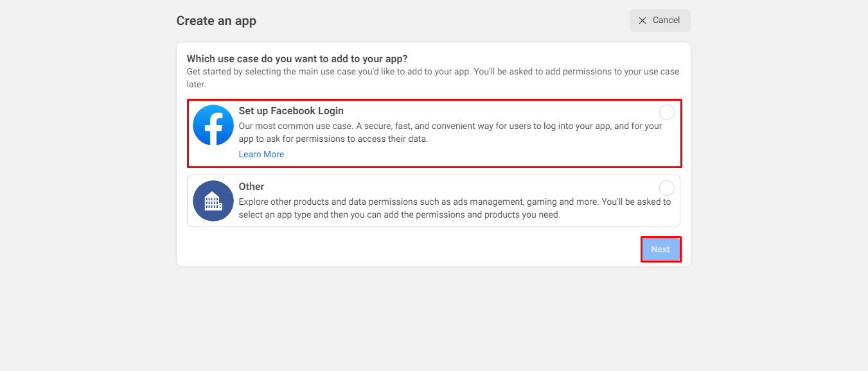The height and width of the screenshot is (371, 868).
Task: Select the Other use case radio button
Action: pos(667,188)
